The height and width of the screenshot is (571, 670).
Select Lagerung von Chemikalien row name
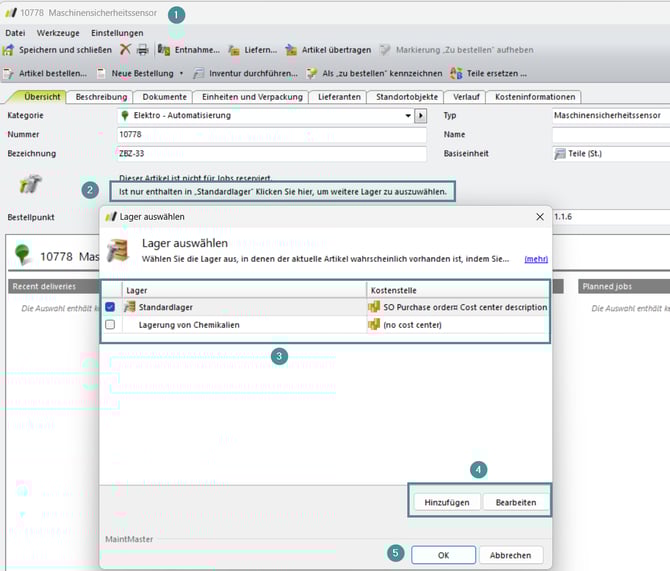[189, 325]
